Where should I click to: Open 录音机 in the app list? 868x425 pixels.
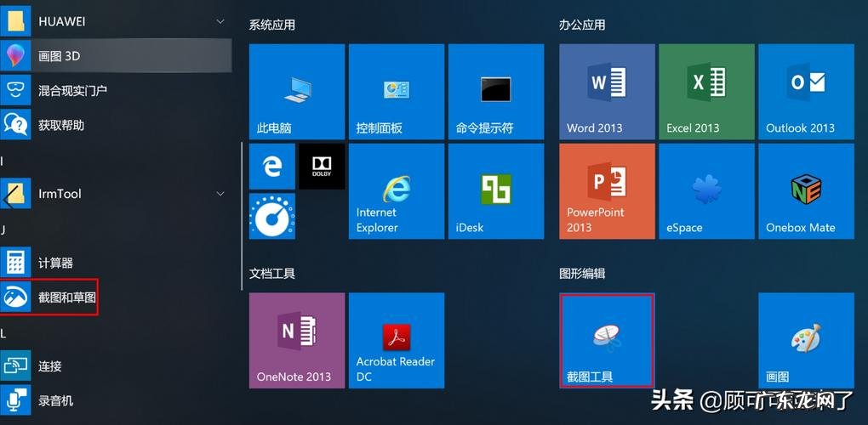pyautogui.click(x=116, y=400)
